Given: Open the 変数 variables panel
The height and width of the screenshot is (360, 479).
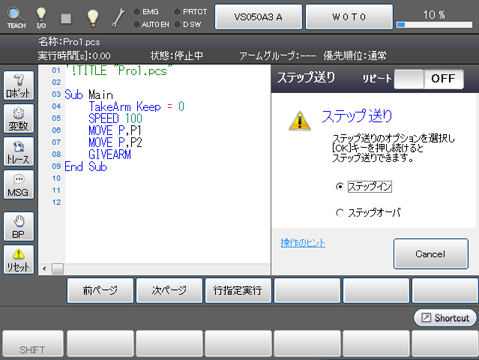Looking at the screenshot, I should pos(19,118).
